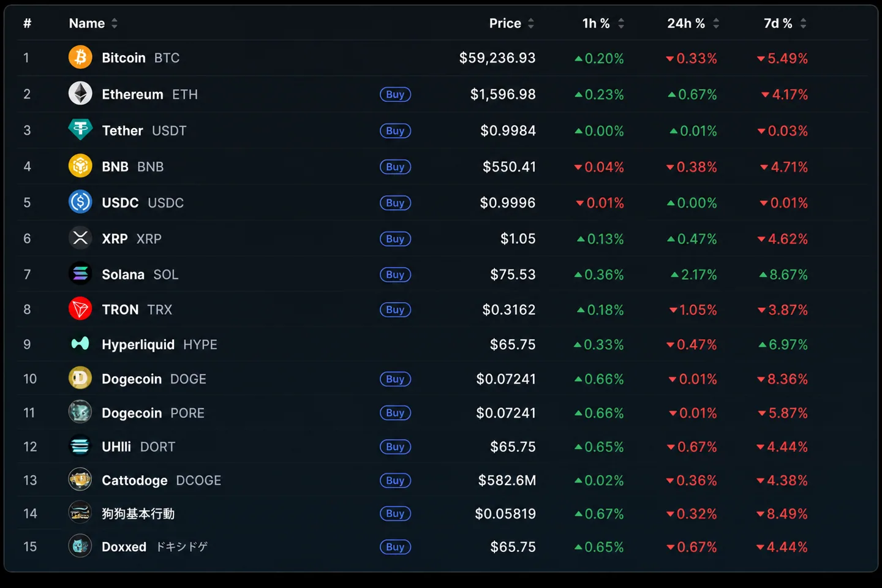Screen dimensions: 882x588
Task: Click the Buy button for Ethereum
Action: click(395, 94)
